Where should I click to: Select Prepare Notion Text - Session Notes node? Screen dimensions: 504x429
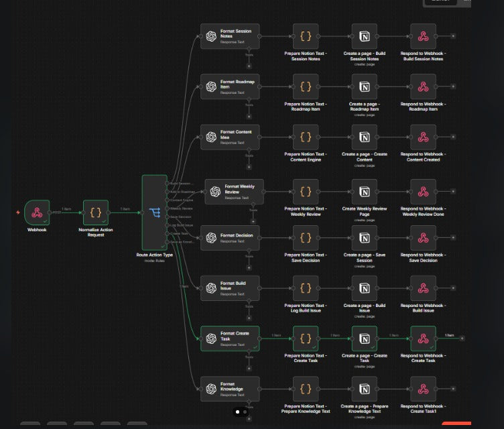306,36
